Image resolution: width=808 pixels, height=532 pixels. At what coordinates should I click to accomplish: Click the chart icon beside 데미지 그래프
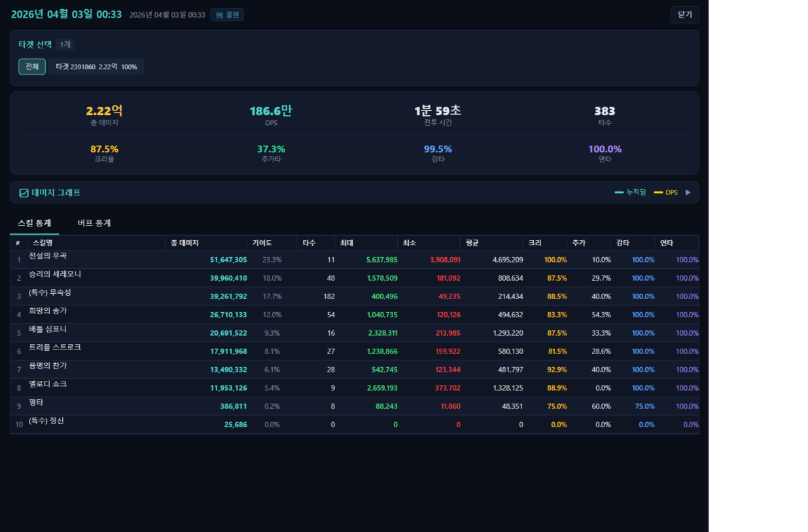pyautogui.click(x=24, y=193)
